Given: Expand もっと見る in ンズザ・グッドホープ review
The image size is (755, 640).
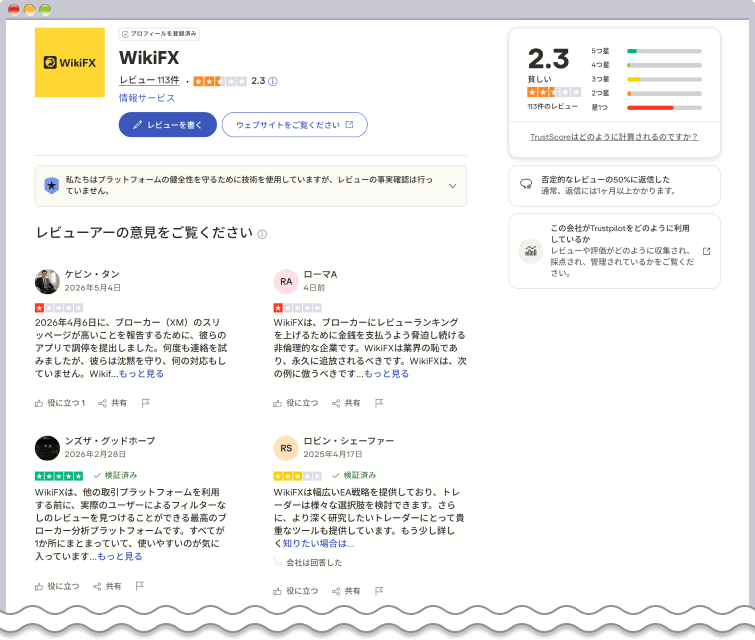Looking at the screenshot, I should 120,557.
